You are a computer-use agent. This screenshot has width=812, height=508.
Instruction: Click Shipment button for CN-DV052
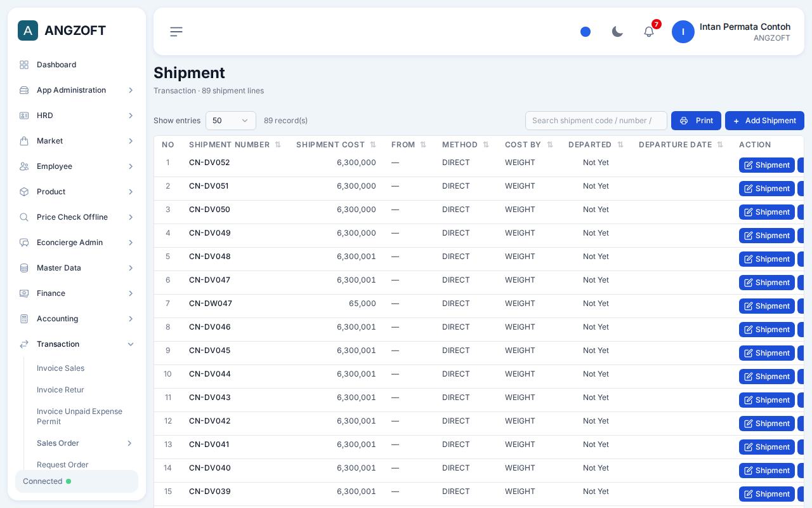(x=767, y=165)
